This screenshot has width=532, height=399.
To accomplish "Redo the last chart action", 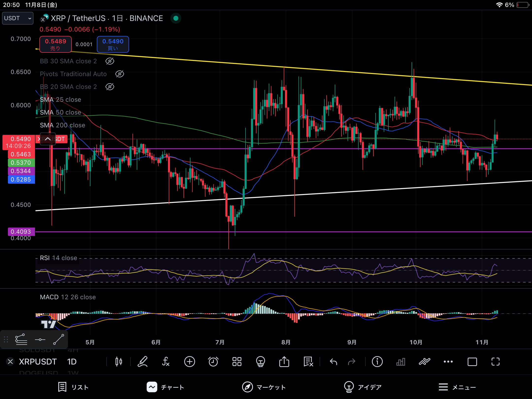I will (352, 362).
